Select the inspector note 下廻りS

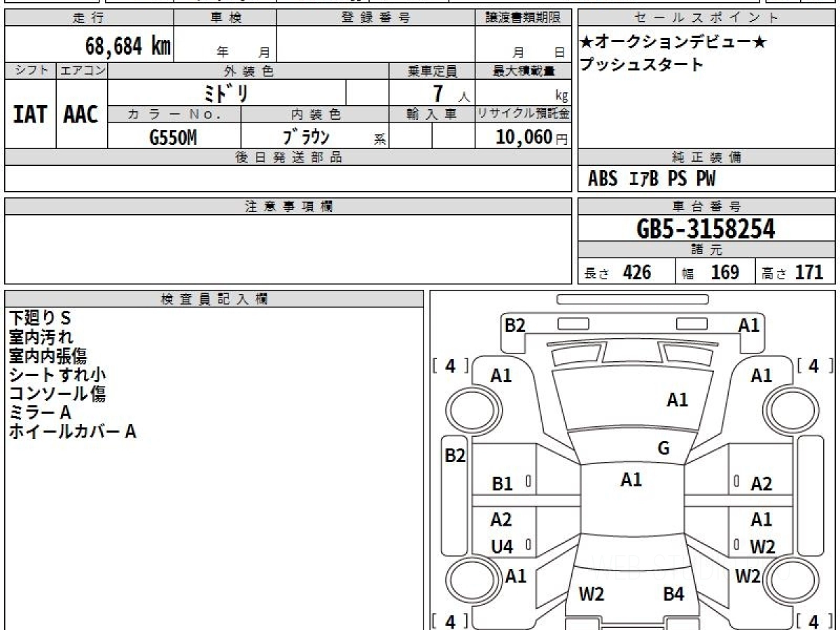[x=41, y=318]
